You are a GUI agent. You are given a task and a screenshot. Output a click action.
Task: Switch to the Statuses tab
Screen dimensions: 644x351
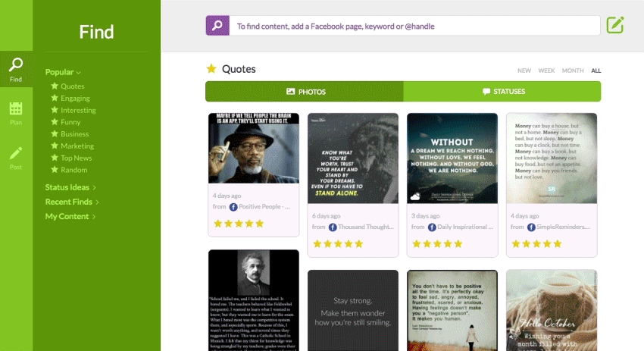point(502,92)
